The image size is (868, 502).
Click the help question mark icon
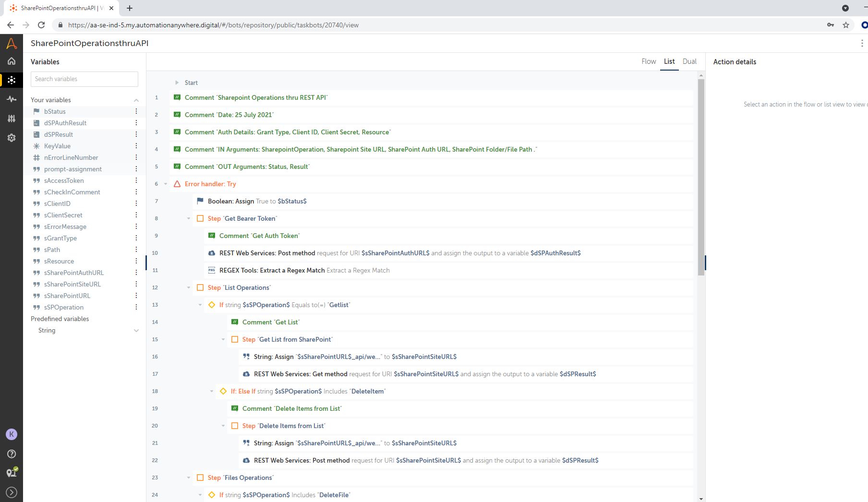[x=12, y=454]
